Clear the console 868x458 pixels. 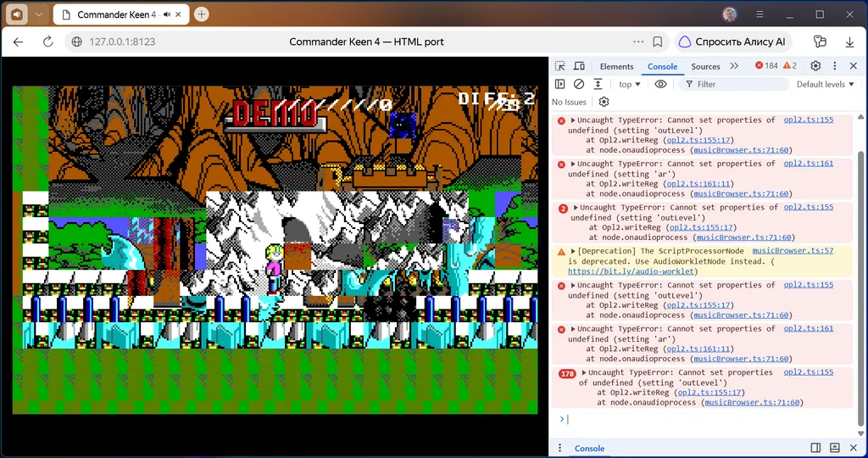point(578,84)
